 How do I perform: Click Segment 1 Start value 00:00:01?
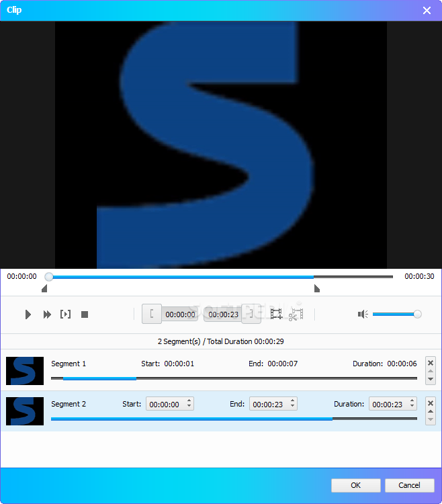[x=179, y=364]
